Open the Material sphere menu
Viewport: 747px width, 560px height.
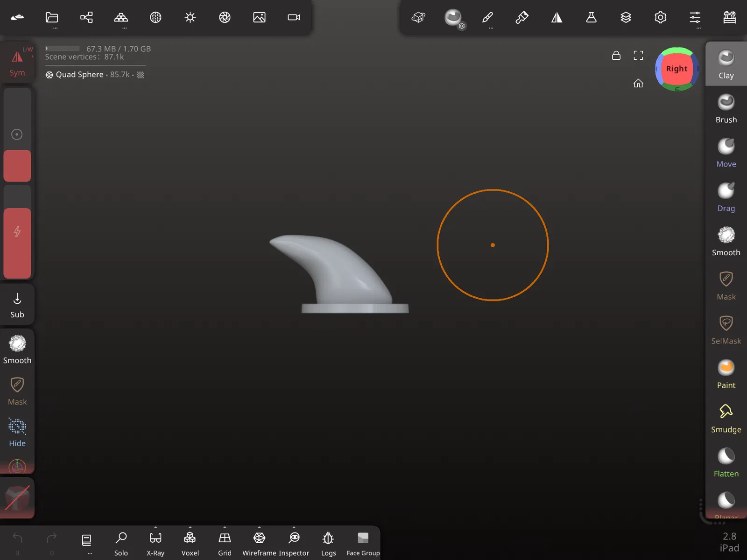tap(155, 18)
